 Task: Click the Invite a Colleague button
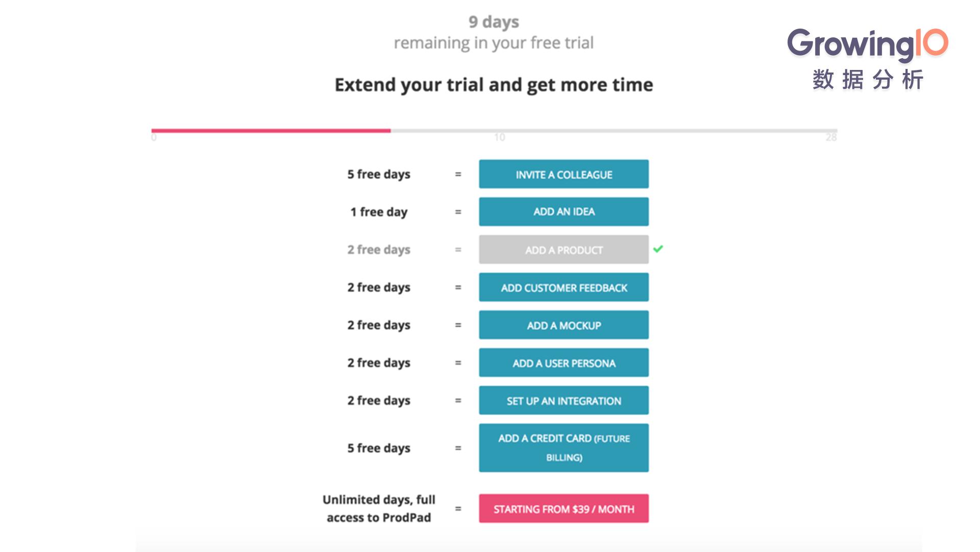tap(563, 174)
